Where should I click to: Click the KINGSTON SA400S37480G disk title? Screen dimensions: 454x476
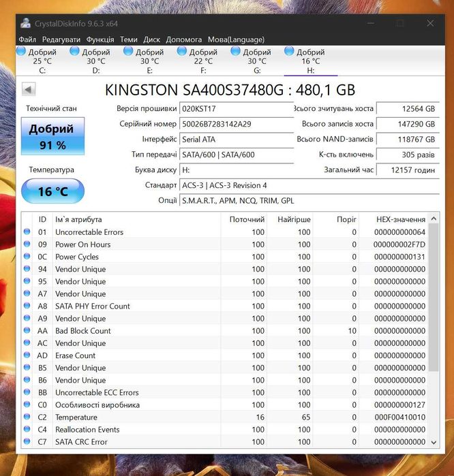[230, 90]
